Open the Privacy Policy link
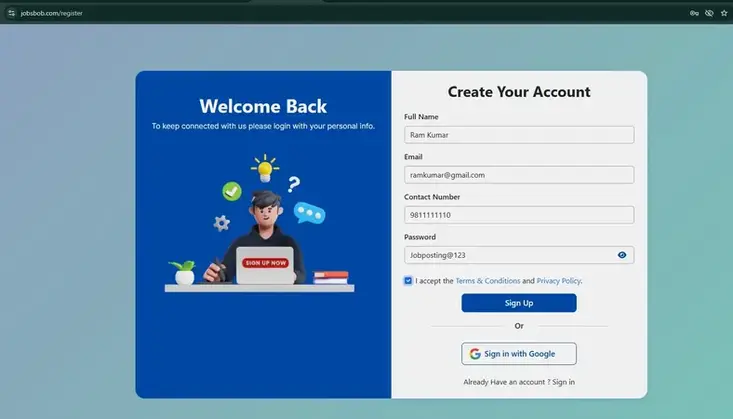The height and width of the screenshot is (419, 733). coord(559,281)
